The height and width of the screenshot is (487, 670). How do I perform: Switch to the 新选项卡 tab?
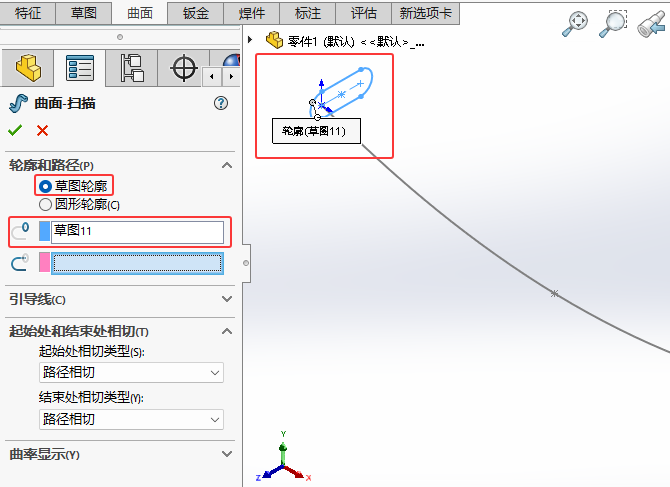pyautogui.click(x=426, y=13)
